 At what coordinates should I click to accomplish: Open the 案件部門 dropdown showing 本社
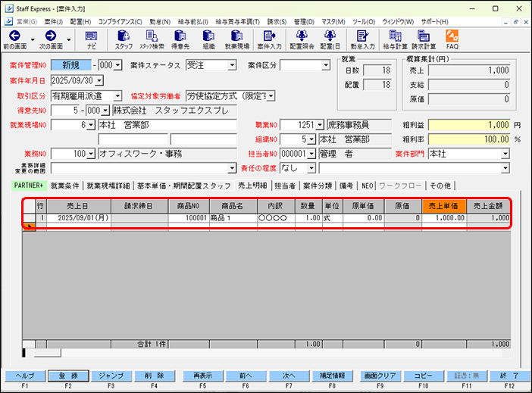(x=505, y=154)
